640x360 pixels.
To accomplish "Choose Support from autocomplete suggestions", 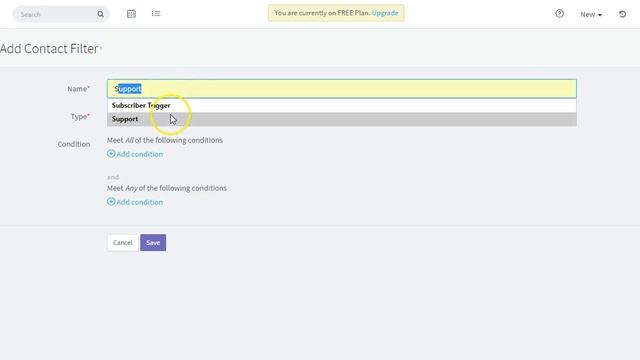I will [x=342, y=119].
